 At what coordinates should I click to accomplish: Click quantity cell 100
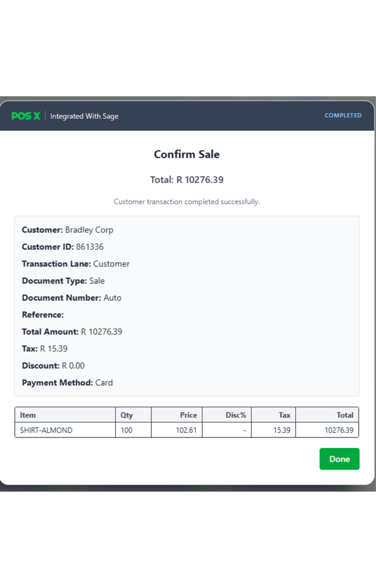(133, 430)
